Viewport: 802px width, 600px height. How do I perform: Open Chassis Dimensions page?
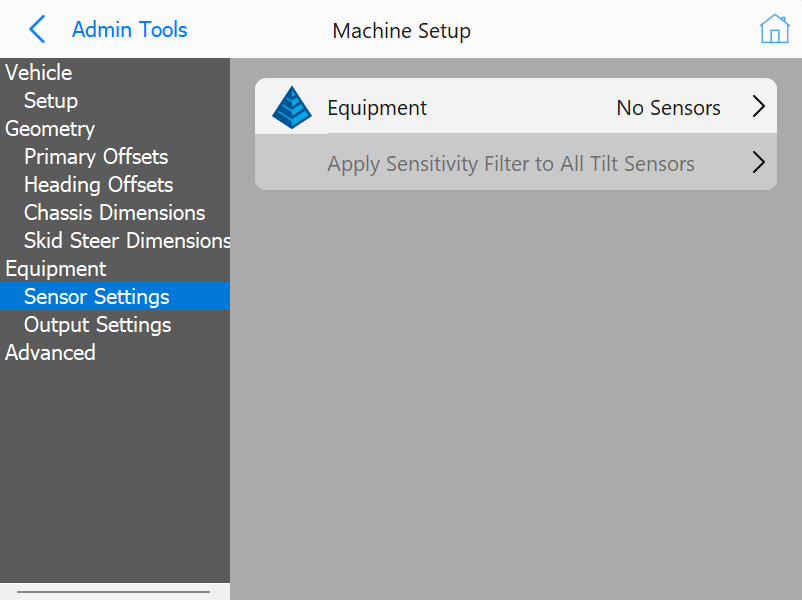(x=115, y=213)
